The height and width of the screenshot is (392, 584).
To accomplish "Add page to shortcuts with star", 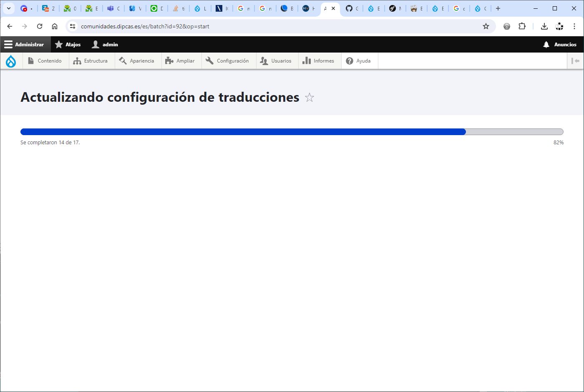I will coord(310,98).
